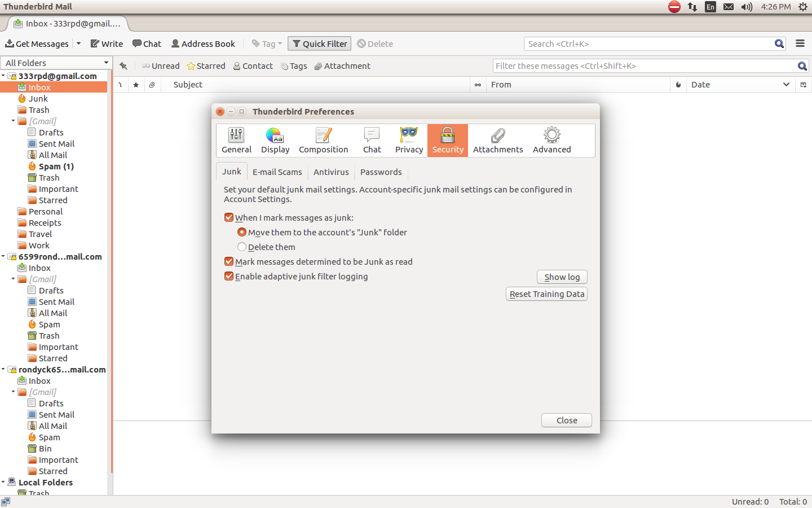Viewport: 812px width, 508px height.
Task: Filter messages by Tags
Action: 294,66
